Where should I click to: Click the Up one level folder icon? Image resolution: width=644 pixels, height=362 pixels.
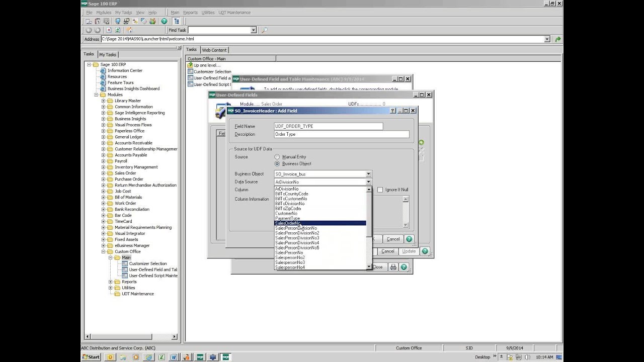(190, 65)
